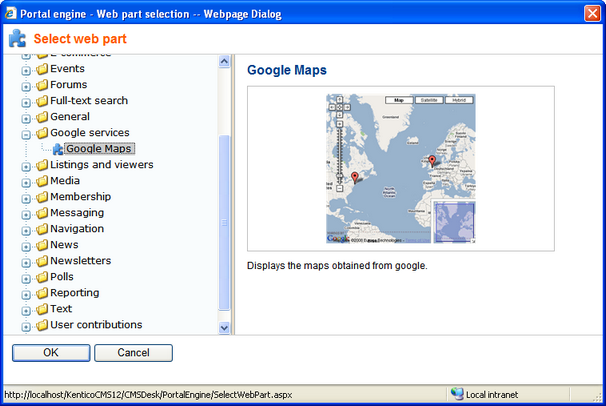The height and width of the screenshot is (406, 606).
Task: Expand the Listings and viewers node
Action: tap(26, 167)
